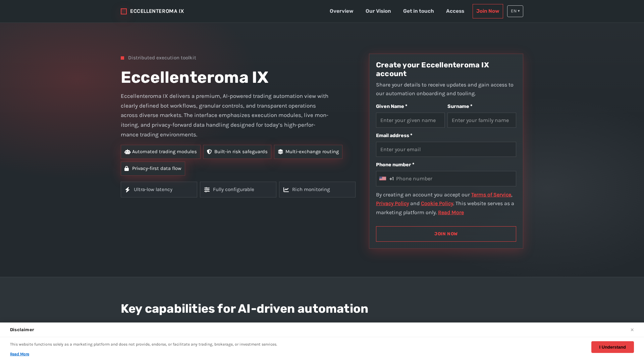Click the Built-in risk safeguards tag
Viewport: 644px width, 362px height.
coord(237,152)
